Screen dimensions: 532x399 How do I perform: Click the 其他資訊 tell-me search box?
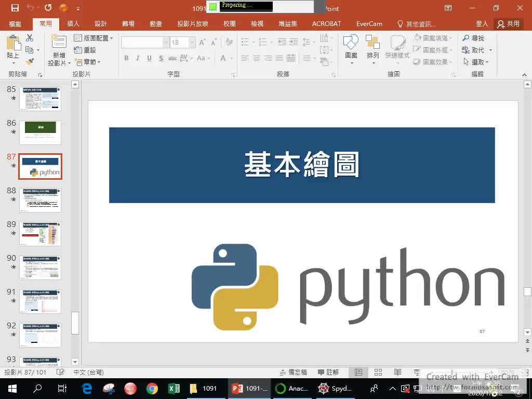click(x=416, y=24)
